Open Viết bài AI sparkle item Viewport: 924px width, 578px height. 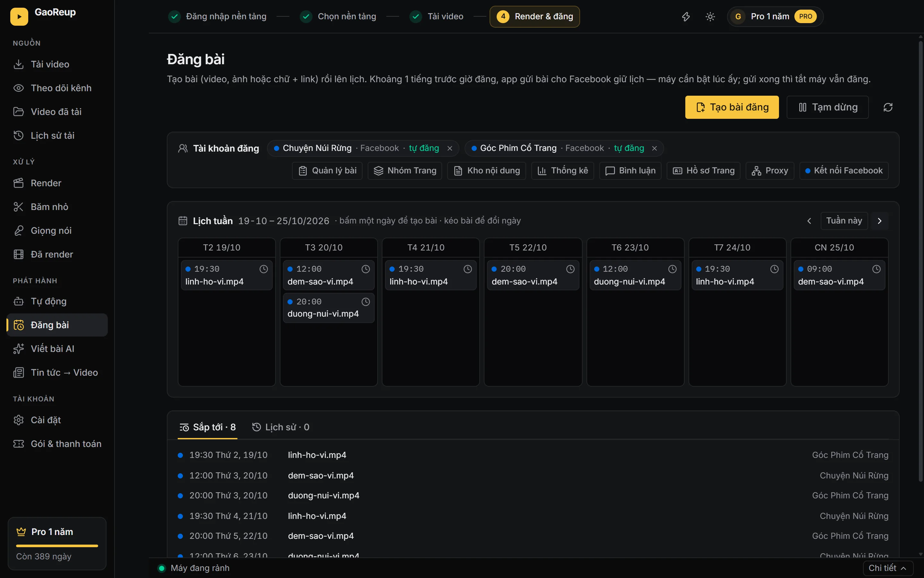[x=57, y=349]
